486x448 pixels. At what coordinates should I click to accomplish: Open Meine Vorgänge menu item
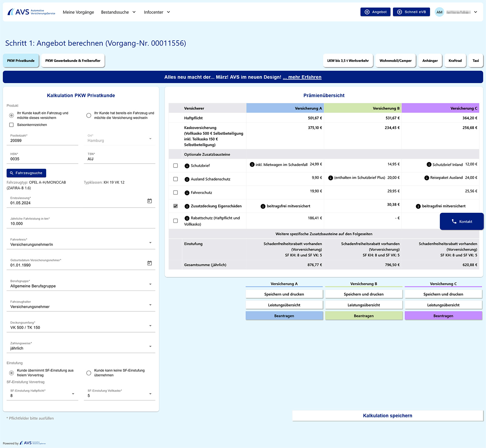(x=78, y=12)
